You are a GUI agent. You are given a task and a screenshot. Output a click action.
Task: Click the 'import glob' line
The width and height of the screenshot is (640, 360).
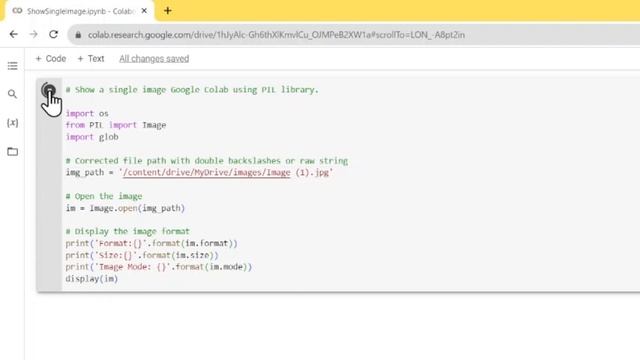(x=92, y=137)
